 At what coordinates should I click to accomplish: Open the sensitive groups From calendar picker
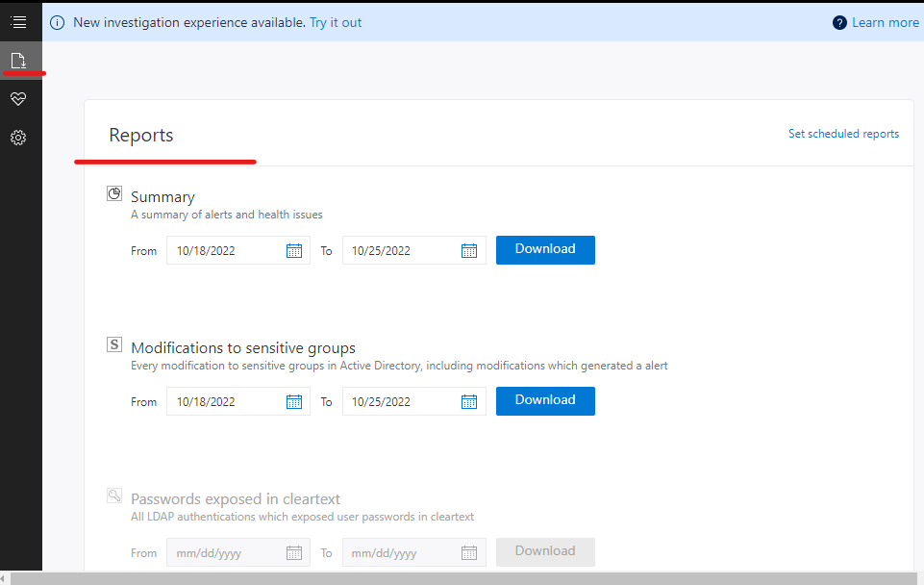tap(294, 401)
